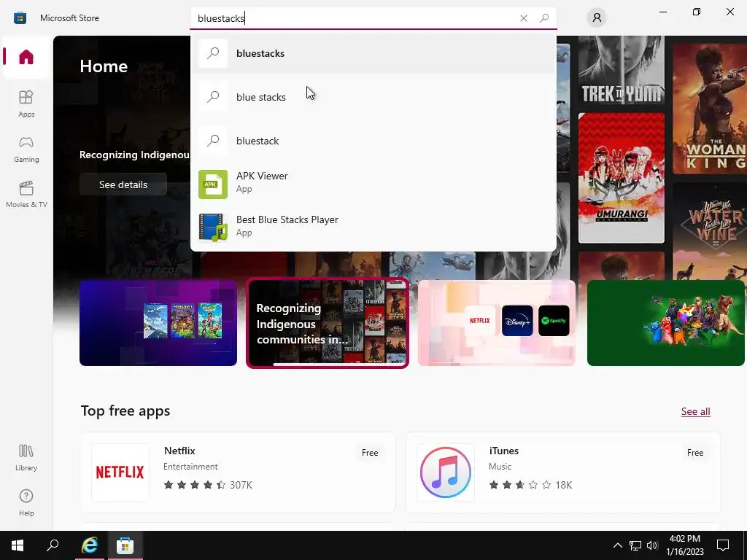Image resolution: width=747 pixels, height=560 pixels.
Task: Clear the search box with the X icon
Action: (x=524, y=18)
